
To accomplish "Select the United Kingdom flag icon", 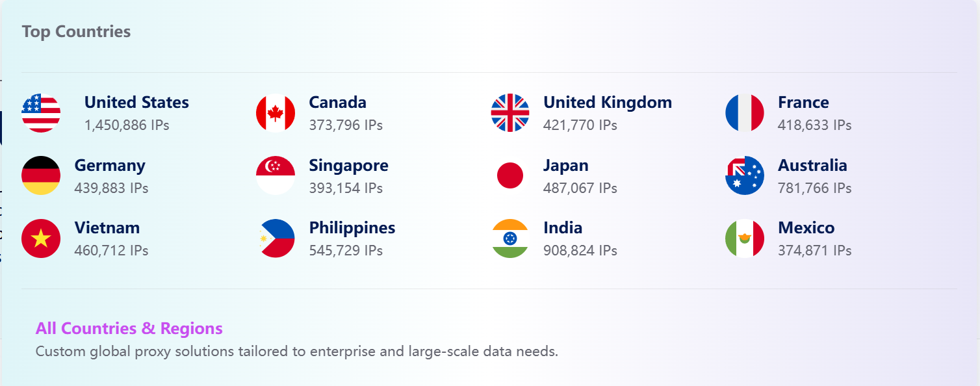I will (510, 113).
